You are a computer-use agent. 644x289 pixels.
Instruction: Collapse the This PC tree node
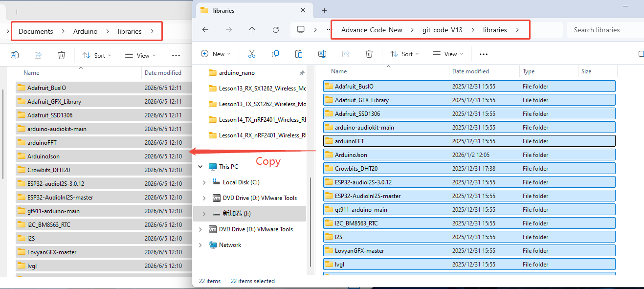pos(200,167)
